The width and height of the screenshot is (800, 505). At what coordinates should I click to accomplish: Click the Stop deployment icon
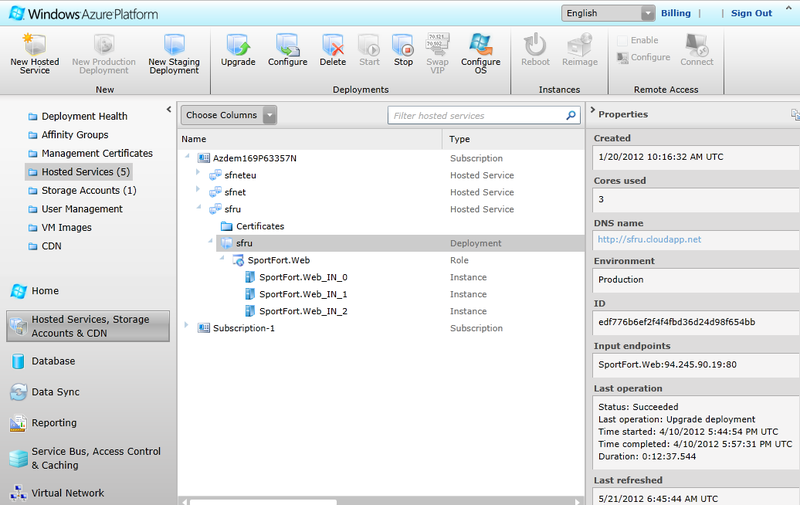(403, 44)
